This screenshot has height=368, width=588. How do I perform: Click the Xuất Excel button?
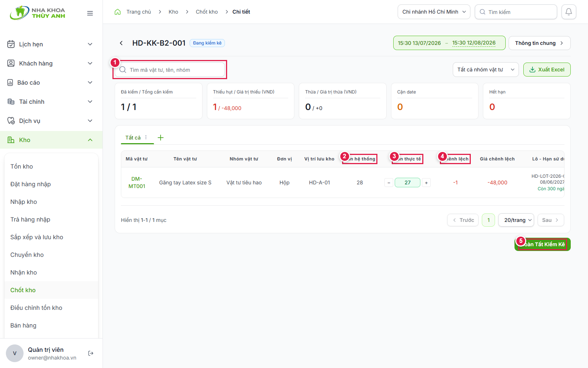(x=547, y=70)
